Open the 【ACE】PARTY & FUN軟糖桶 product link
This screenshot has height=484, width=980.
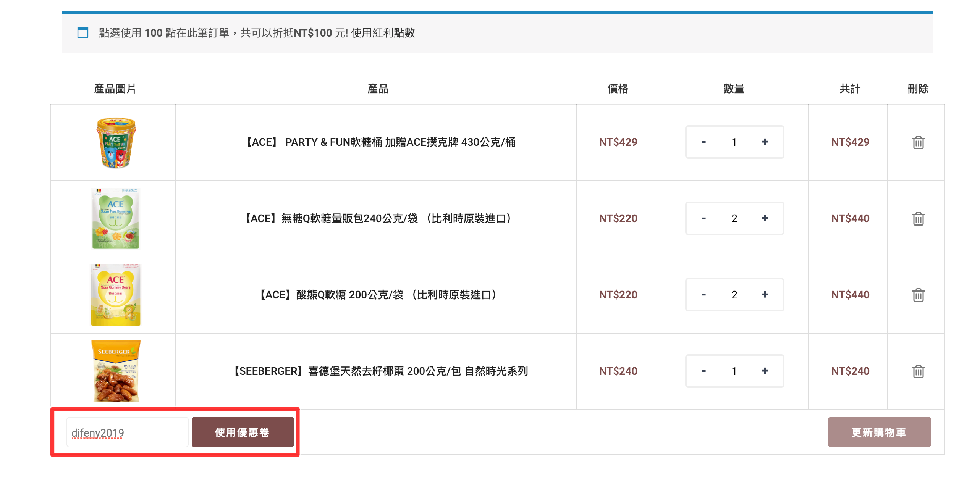click(380, 142)
